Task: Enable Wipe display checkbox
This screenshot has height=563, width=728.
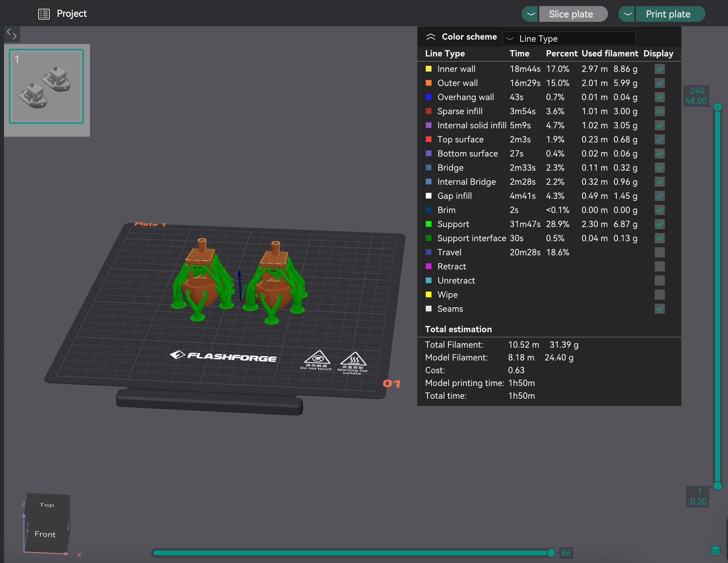Action: tap(659, 295)
